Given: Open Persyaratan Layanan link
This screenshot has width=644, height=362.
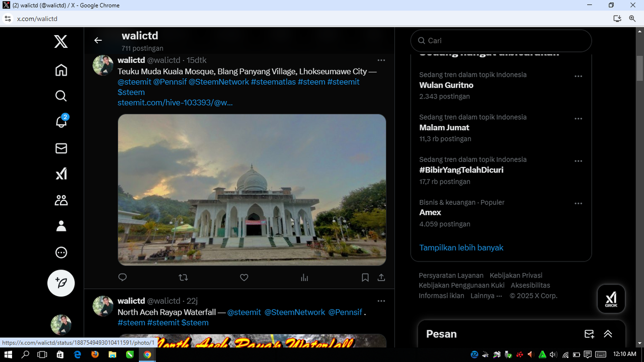Looking at the screenshot, I should [x=451, y=276].
